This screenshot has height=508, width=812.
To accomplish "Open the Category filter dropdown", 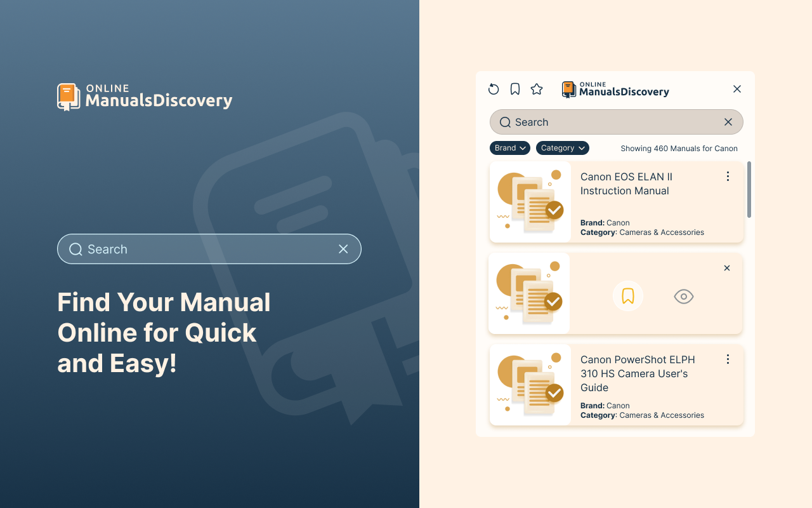I will click(562, 147).
